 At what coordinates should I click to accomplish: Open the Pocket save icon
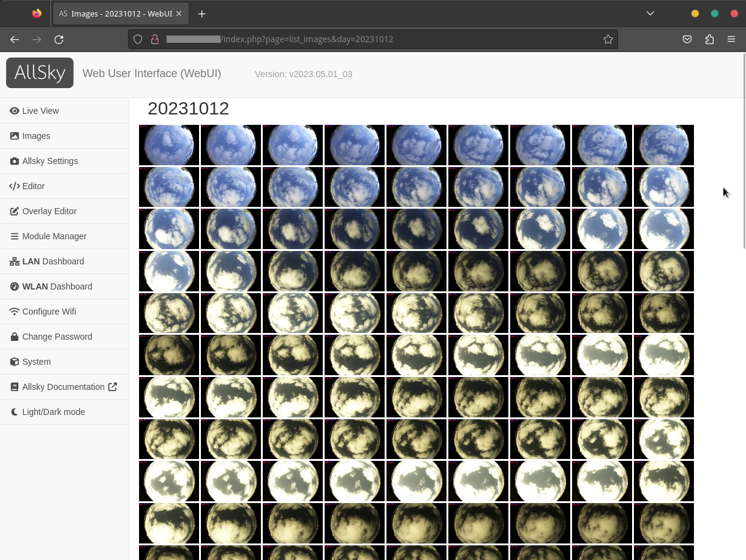(x=687, y=39)
